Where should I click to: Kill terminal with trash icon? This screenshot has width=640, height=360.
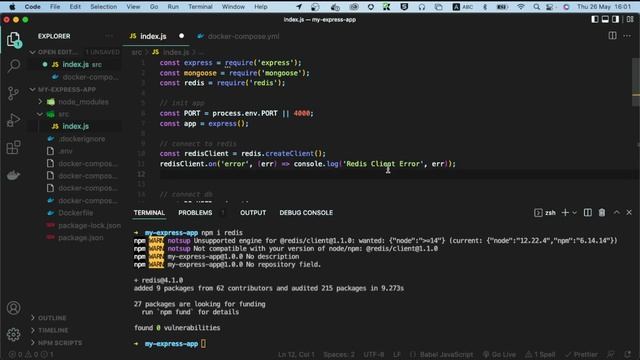pyautogui.click(x=602, y=213)
